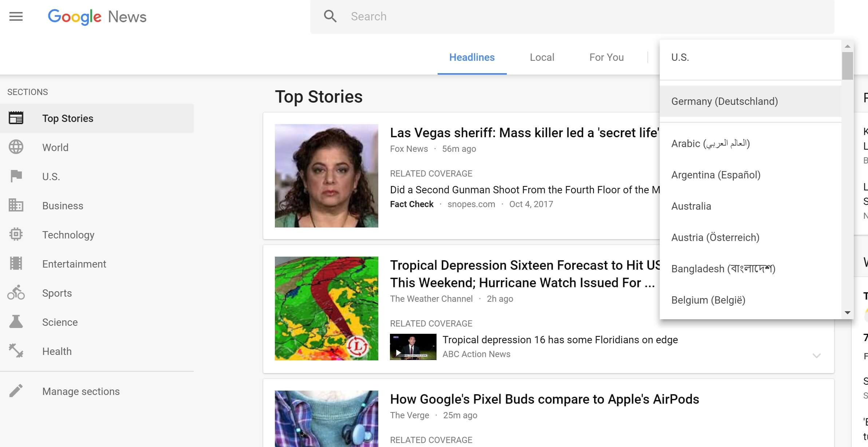The image size is (868, 447).
Task: Click into the Search news field
Action: click(x=583, y=16)
